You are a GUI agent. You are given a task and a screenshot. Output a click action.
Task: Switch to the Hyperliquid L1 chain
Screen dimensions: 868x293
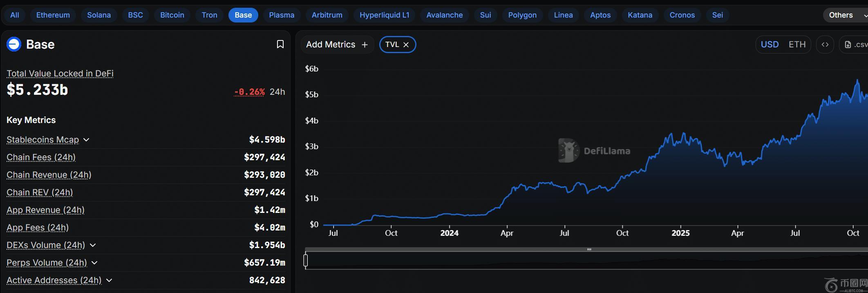pos(384,15)
